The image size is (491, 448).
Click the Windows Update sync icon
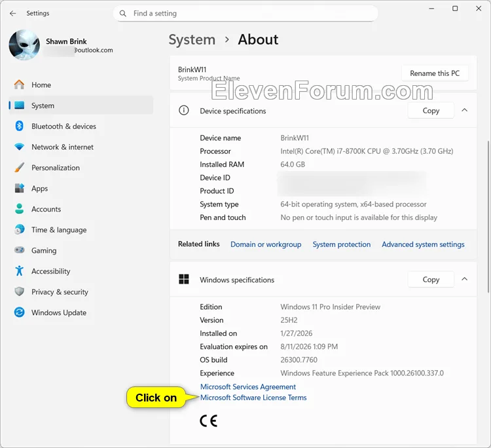click(x=20, y=312)
